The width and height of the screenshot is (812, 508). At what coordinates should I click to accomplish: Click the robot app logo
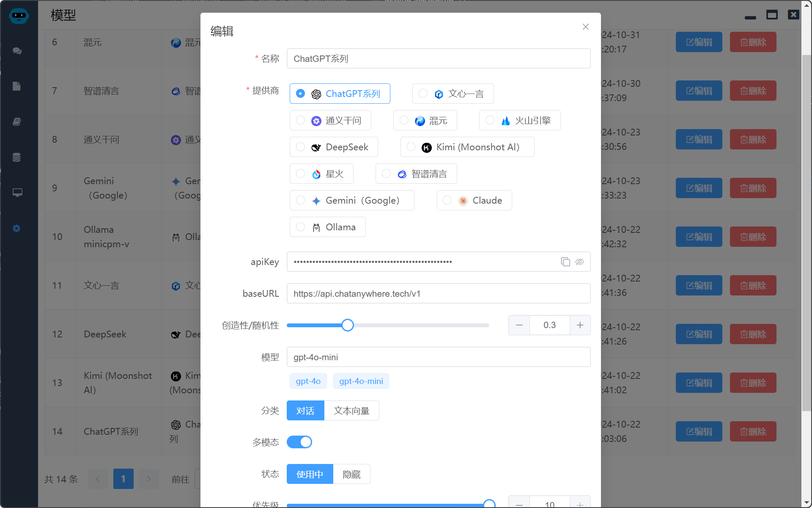[19, 16]
